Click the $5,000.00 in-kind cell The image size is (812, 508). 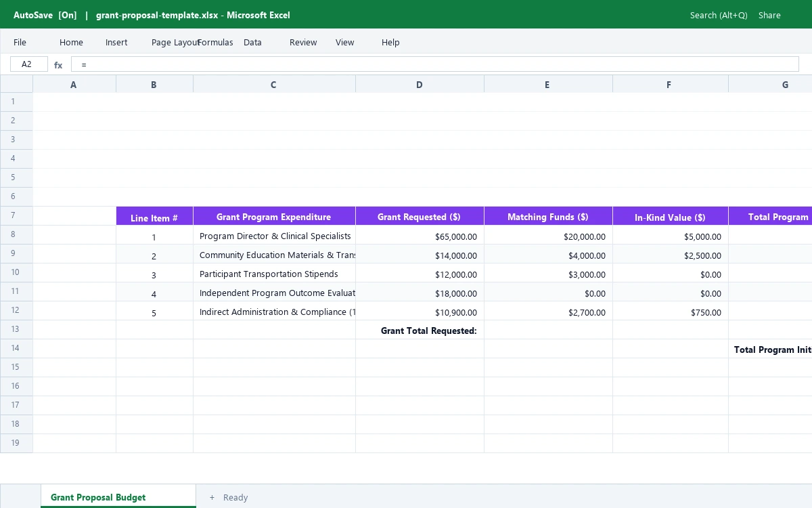pyautogui.click(x=670, y=235)
